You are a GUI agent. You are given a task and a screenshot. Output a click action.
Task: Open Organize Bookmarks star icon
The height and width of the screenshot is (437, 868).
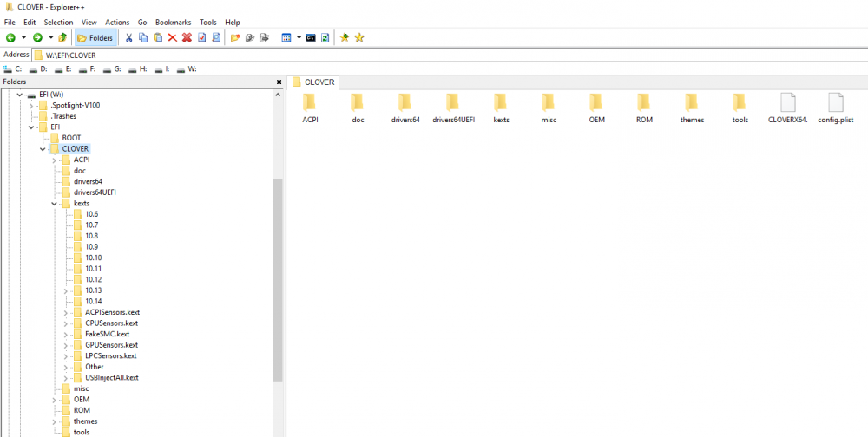coord(359,37)
